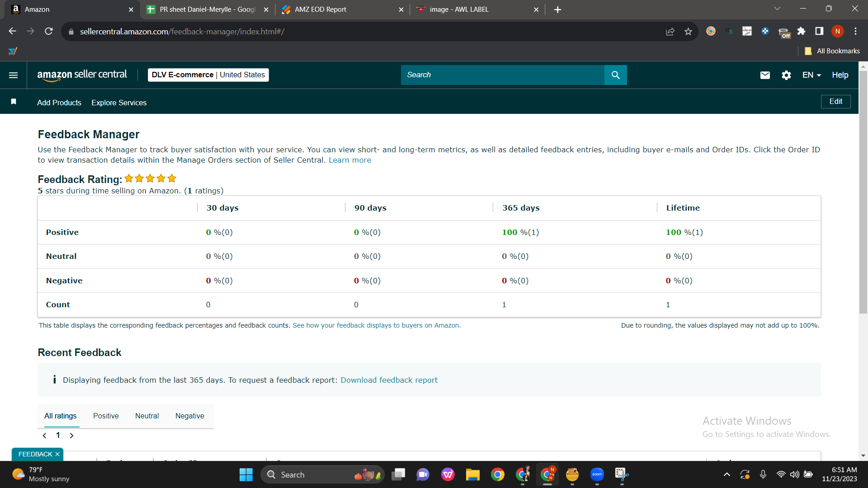Open the Learn more link
The image size is (868, 488).
pos(350,160)
